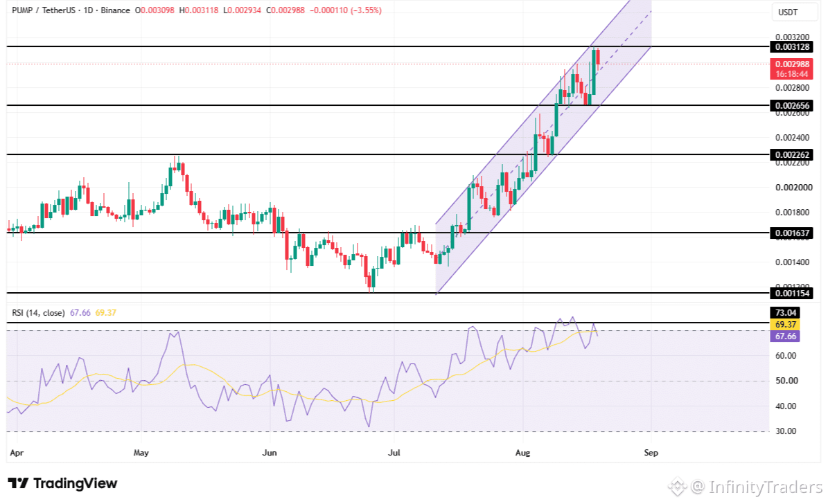828x504 pixels.
Task: Click the 0.002262 horizontal line label
Action: click(791, 154)
